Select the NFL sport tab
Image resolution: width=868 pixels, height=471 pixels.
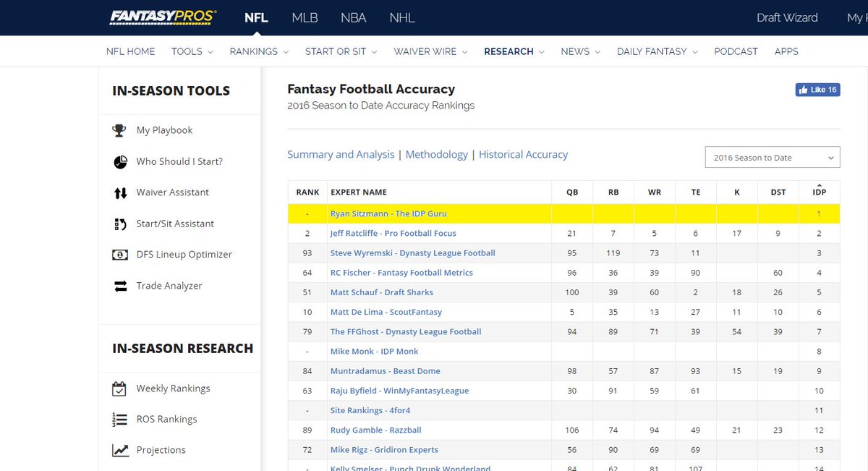click(x=256, y=17)
